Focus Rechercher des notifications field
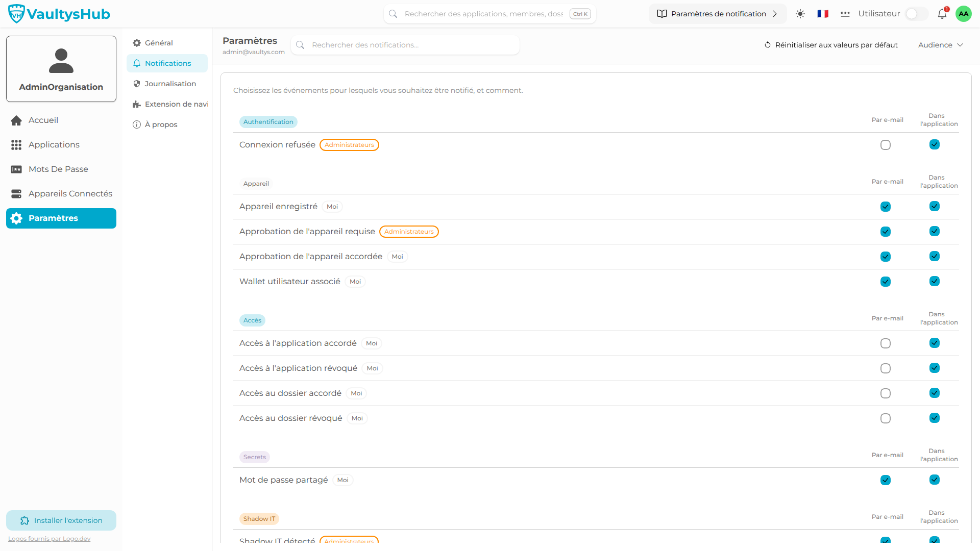This screenshot has width=980, height=551. [405, 45]
